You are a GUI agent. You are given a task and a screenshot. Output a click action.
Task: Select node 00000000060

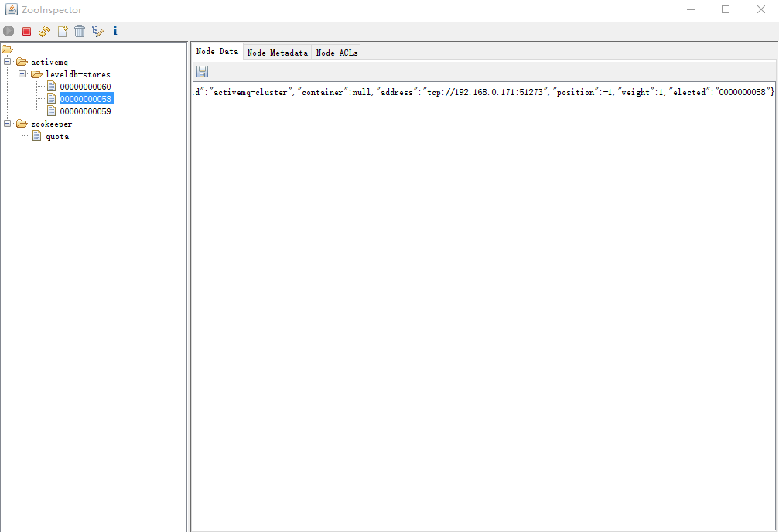85,87
